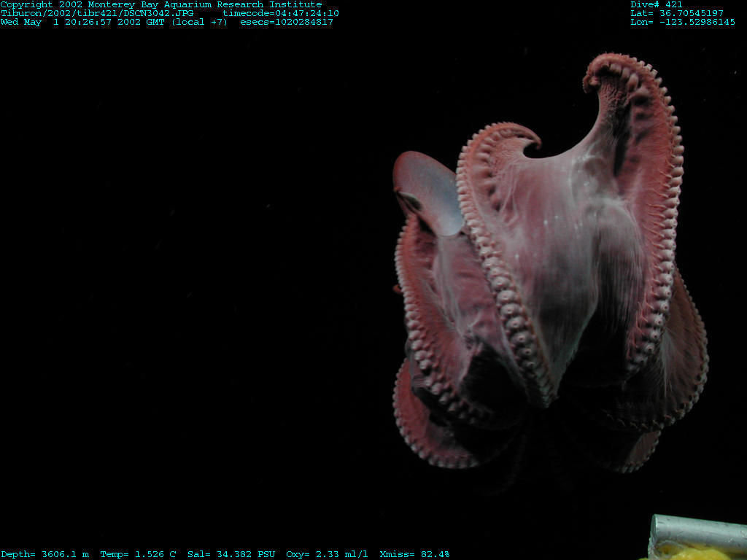Click the esecs=1020284817 value
The height and width of the screenshot is (560, 747).
(x=286, y=22)
